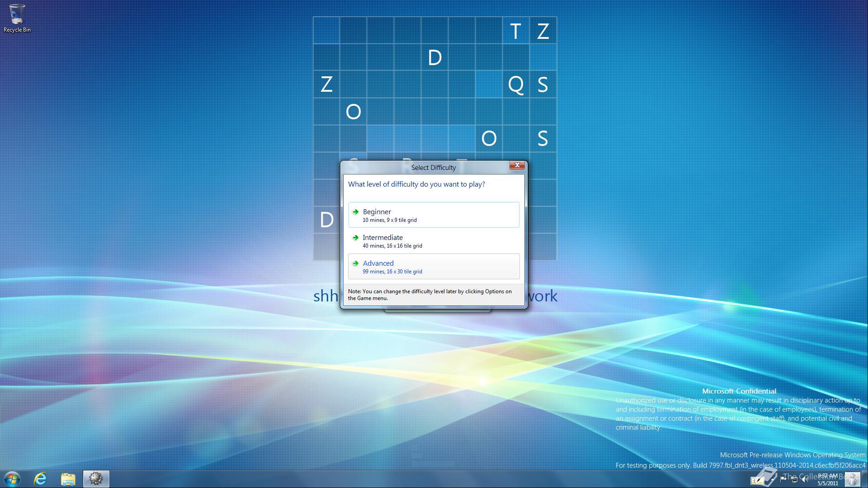Open the Action Center flag icon

pos(783,479)
